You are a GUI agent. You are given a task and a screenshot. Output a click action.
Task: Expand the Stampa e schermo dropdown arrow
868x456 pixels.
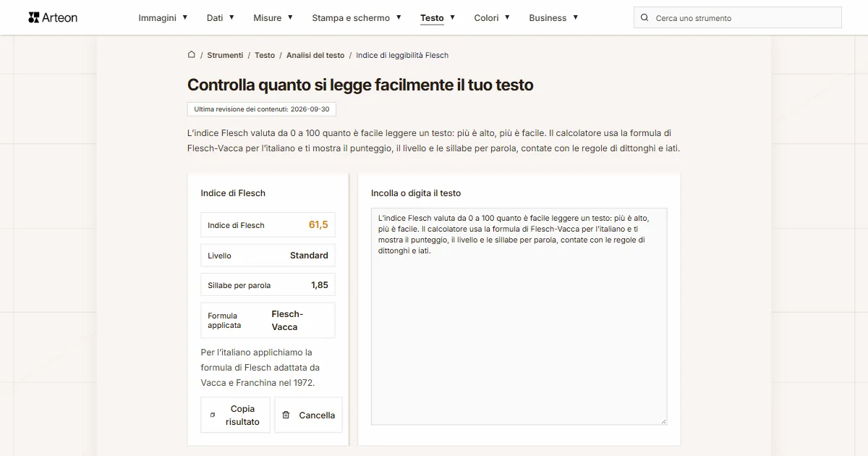[x=399, y=17]
